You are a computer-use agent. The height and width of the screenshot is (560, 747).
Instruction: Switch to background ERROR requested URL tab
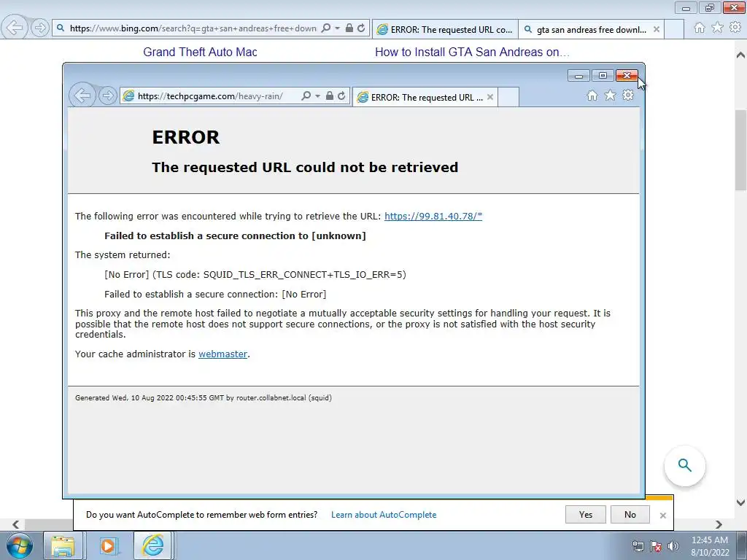coord(446,29)
